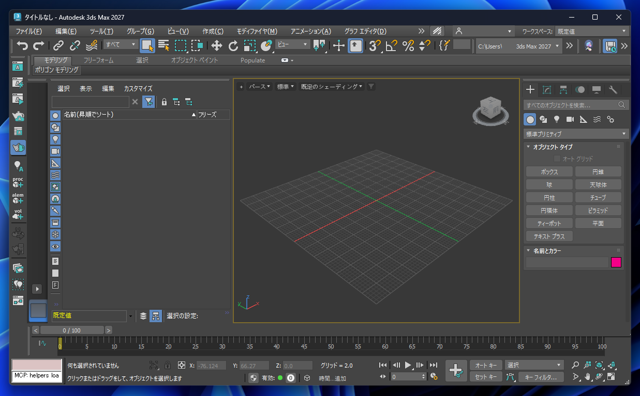Open the モディファイヤ(M) menu

(257, 31)
